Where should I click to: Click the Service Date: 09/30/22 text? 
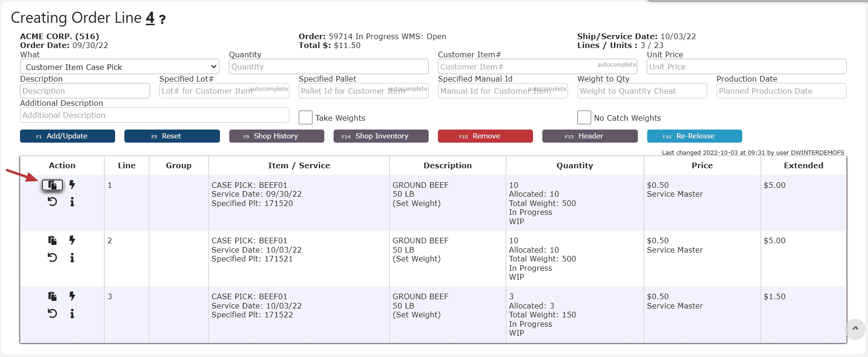pyautogui.click(x=257, y=194)
